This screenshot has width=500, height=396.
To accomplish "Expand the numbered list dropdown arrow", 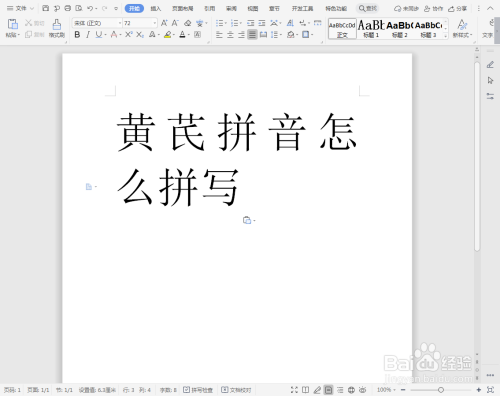I will pyautogui.click(x=241, y=23).
